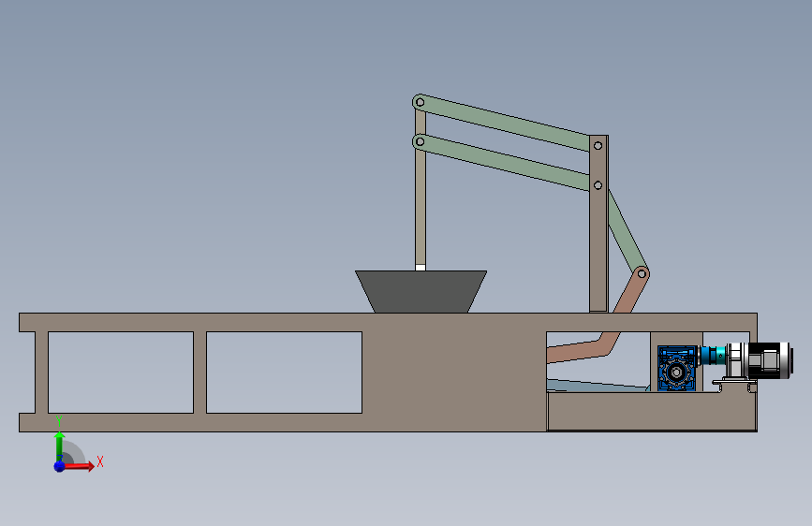Click the red X axis arrow of the triad
Viewport: 812px width, 526px height.
(x=79, y=466)
